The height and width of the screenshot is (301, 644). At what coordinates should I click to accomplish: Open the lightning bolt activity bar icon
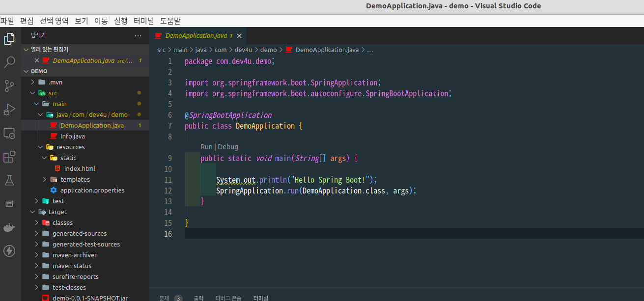[9, 251]
